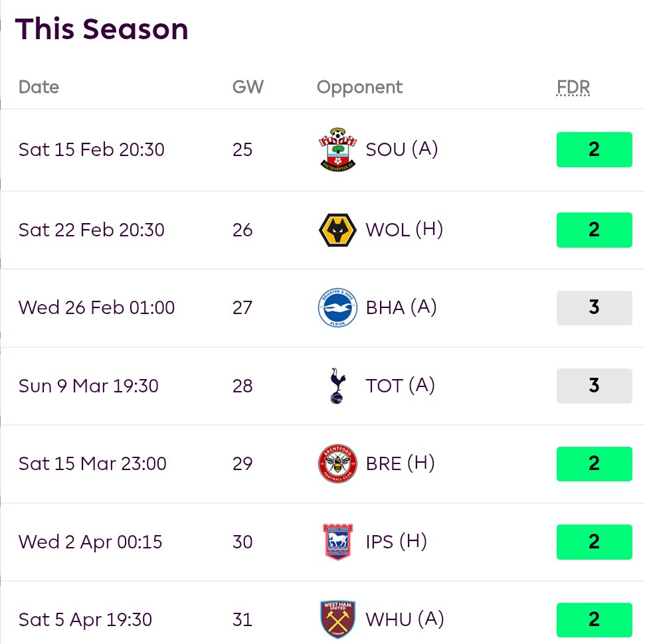Screen dimensions: 645x644
Task: Click the This Season heading
Action: pos(102,29)
